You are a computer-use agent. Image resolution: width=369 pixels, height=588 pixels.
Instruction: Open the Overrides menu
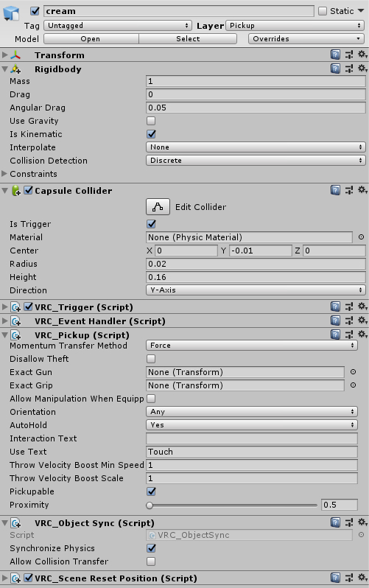306,38
